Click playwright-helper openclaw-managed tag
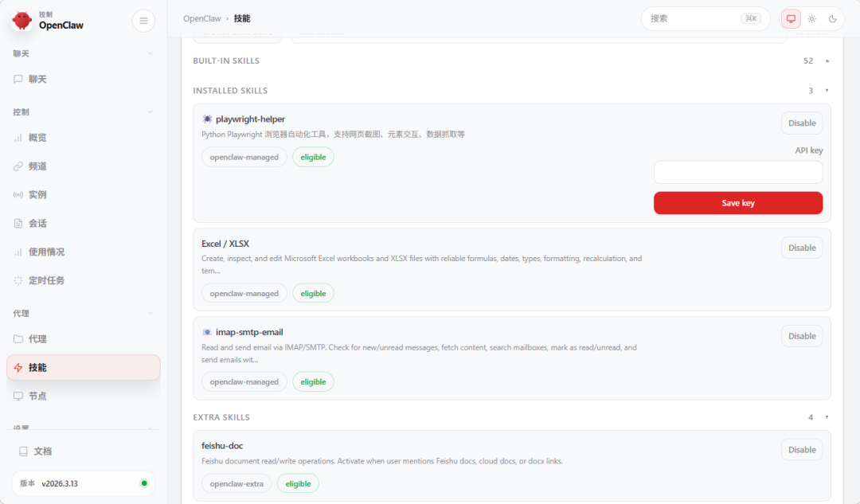860x504 pixels. click(x=244, y=157)
